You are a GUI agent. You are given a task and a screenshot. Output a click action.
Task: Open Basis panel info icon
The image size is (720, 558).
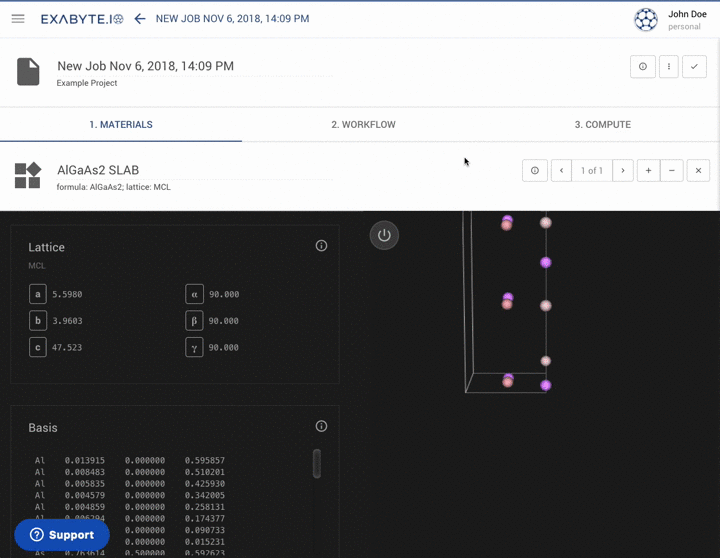click(321, 426)
